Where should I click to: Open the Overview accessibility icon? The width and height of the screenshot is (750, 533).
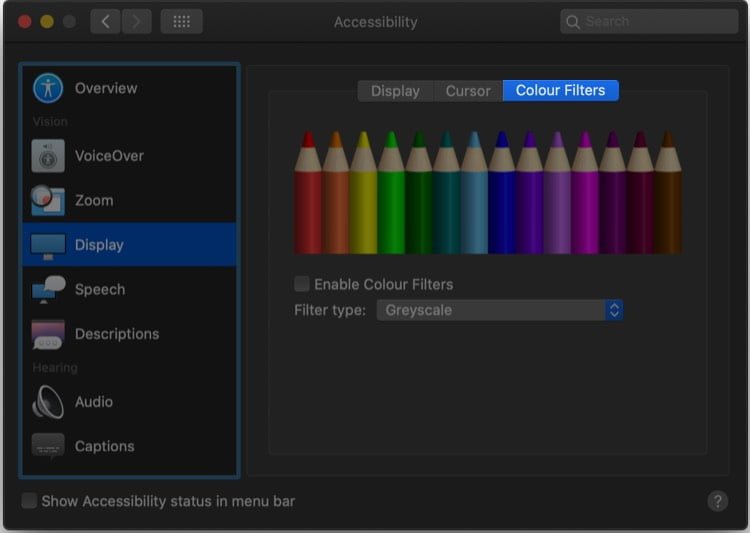pos(48,88)
